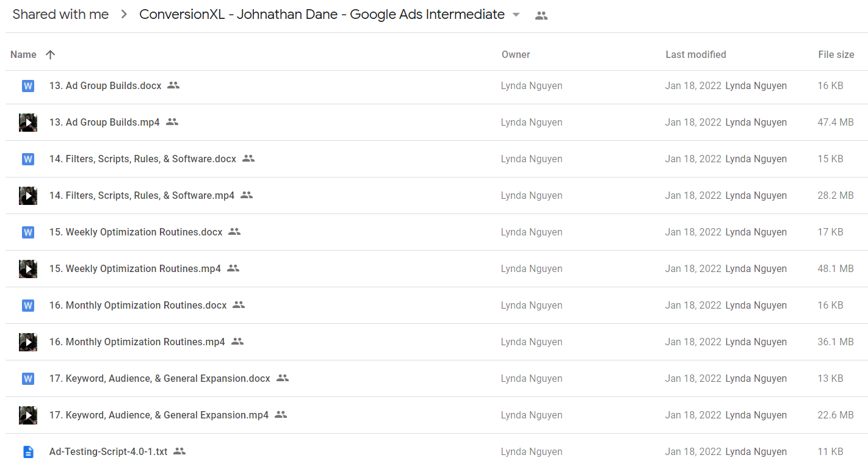Click the shared icon next to 13. Ad Group Builds.docx

click(173, 85)
